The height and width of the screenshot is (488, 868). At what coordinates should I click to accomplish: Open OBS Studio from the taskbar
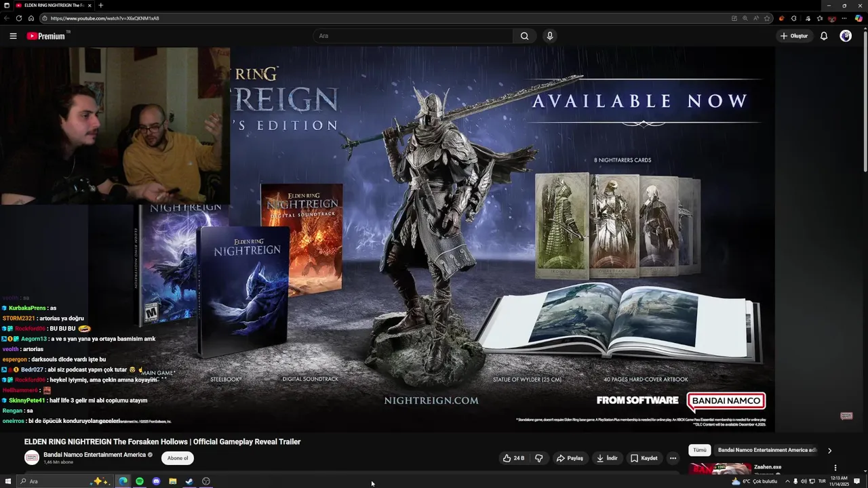[x=206, y=481]
